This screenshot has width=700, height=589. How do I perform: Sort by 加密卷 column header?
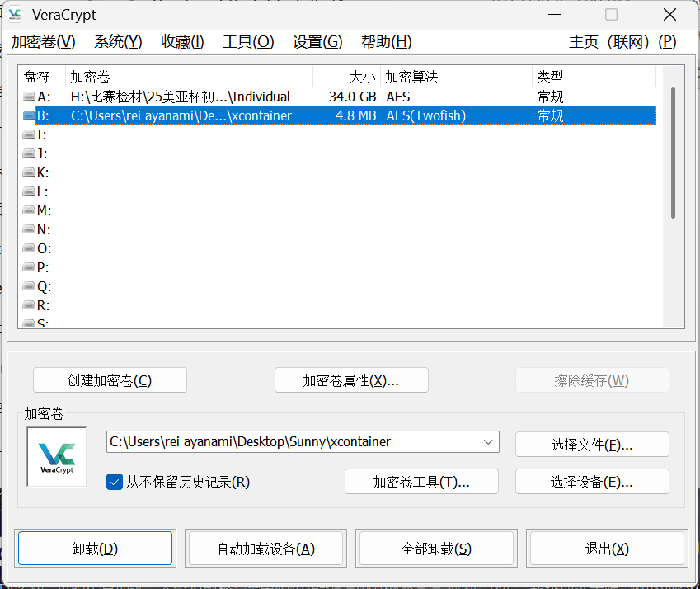click(x=190, y=77)
